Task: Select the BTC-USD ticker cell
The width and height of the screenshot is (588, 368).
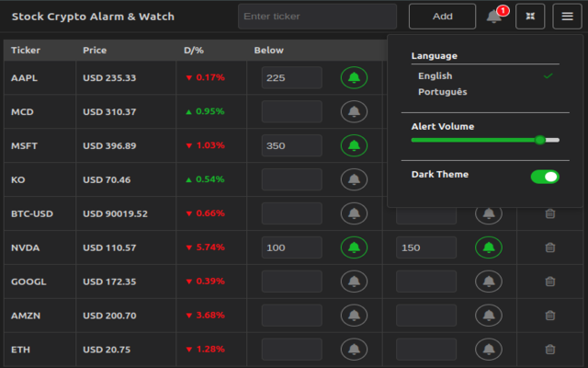Action: pos(40,213)
